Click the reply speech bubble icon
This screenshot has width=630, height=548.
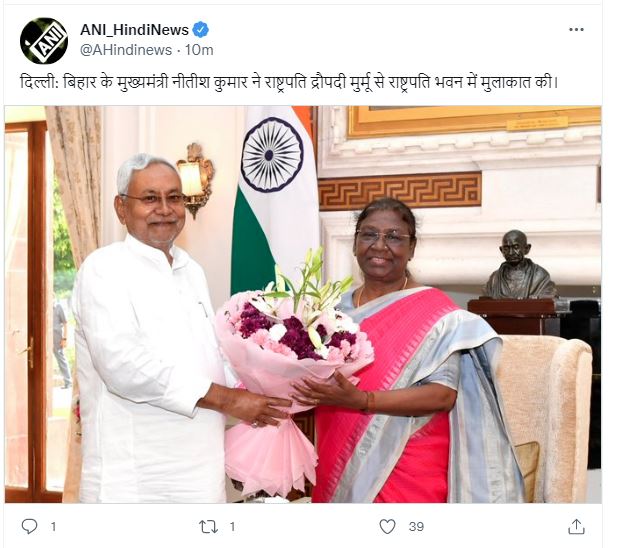coord(29,526)
